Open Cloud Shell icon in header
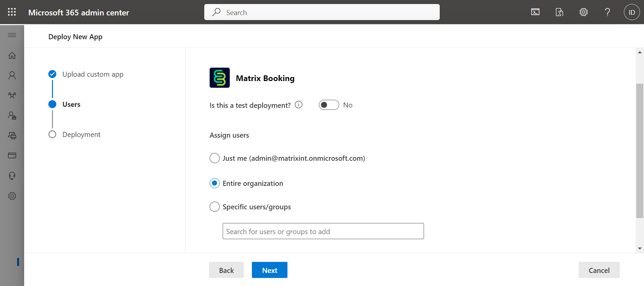 pyautogui.click(x=535, y=12)
